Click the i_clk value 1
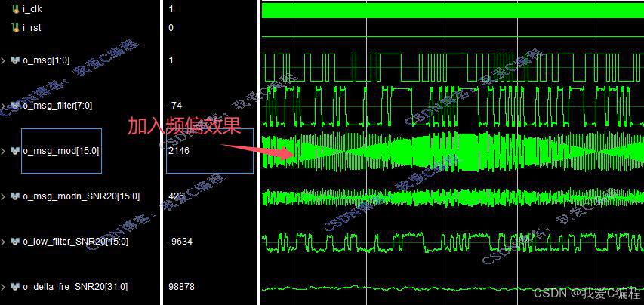This screenshot has height=305, width=644. [171, 8]
